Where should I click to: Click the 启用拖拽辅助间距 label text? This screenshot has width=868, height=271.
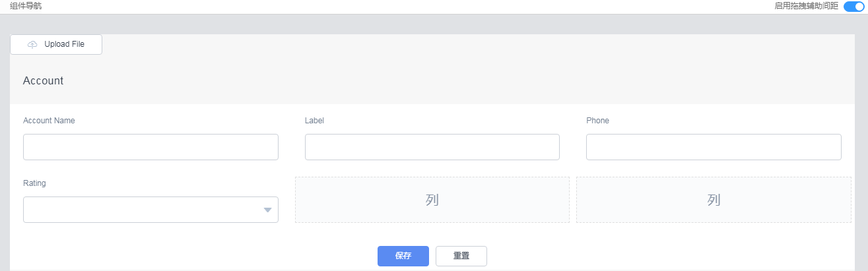pos(807,6)
